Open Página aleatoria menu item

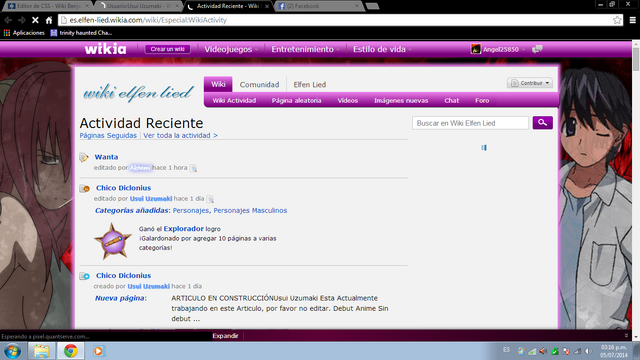coord(296,100)
